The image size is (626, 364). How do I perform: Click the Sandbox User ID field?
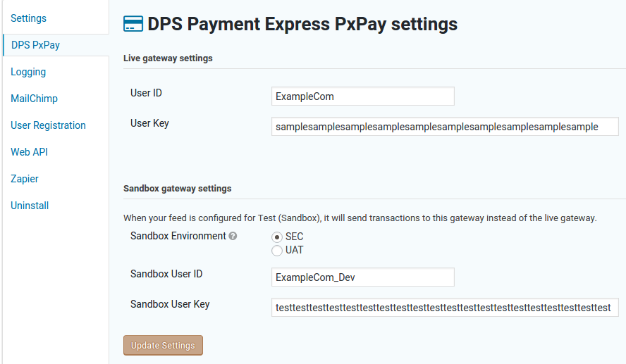pyautogui.click(x=363, y=277)
